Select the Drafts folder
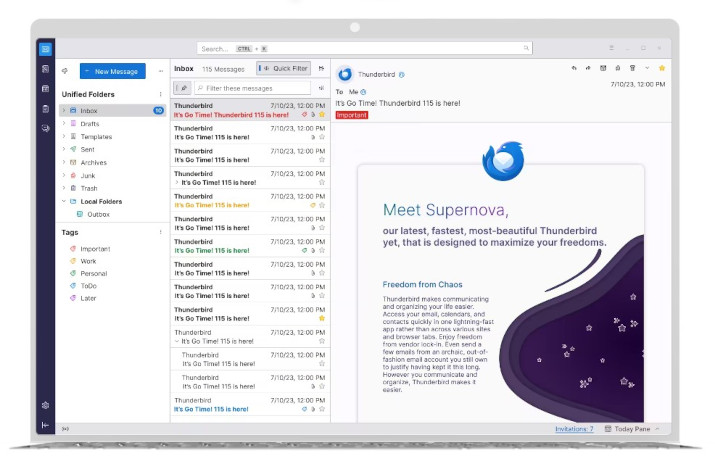This screenshot has width=715, height=456. (113, 124)
